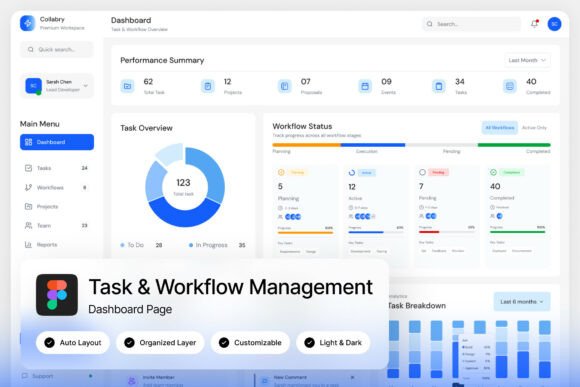Screen dimensions: 580x387
Task: Click the In Progress legend entry
Action: click(217, 245)
